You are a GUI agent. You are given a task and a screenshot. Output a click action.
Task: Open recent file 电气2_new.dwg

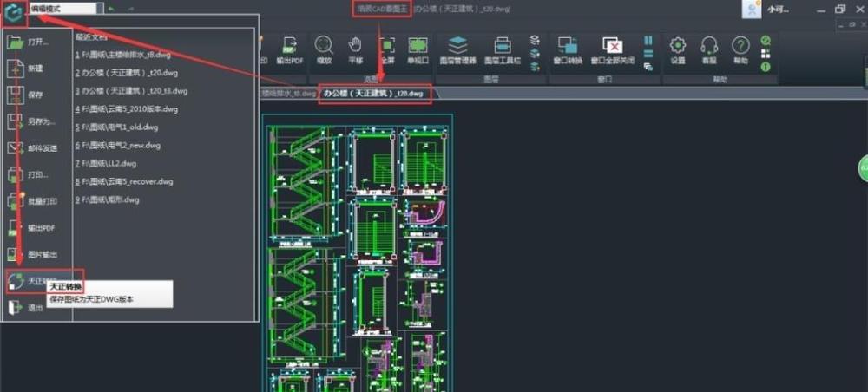click(x=117, y=146)
